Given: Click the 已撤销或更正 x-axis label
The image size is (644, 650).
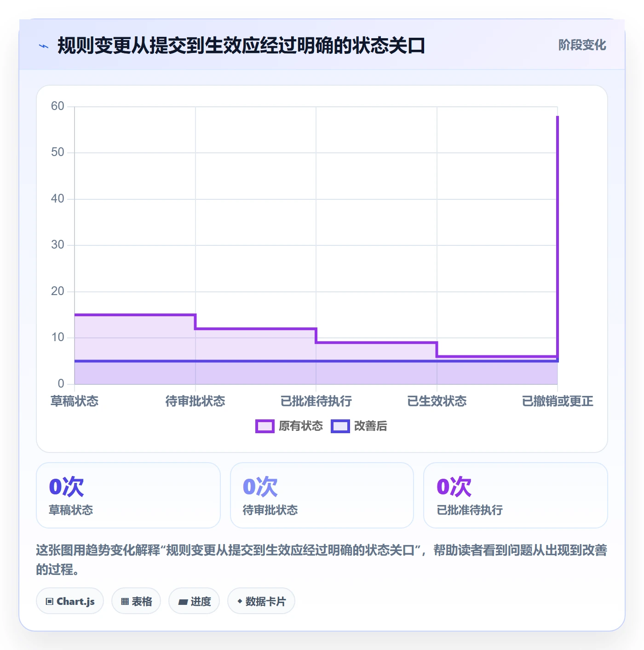Looking at the screenshot, I should tap(558, 401).
